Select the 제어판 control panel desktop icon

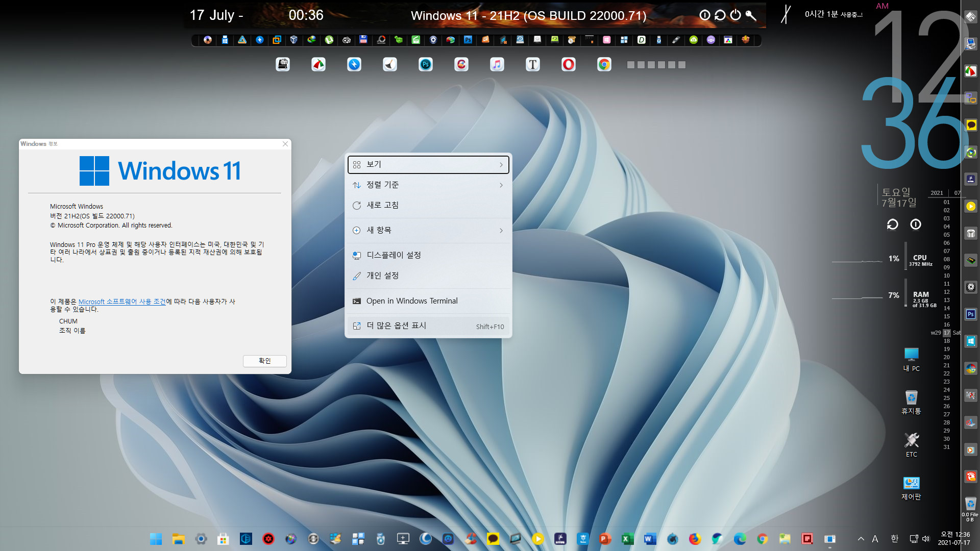click(x=911, y=488)
